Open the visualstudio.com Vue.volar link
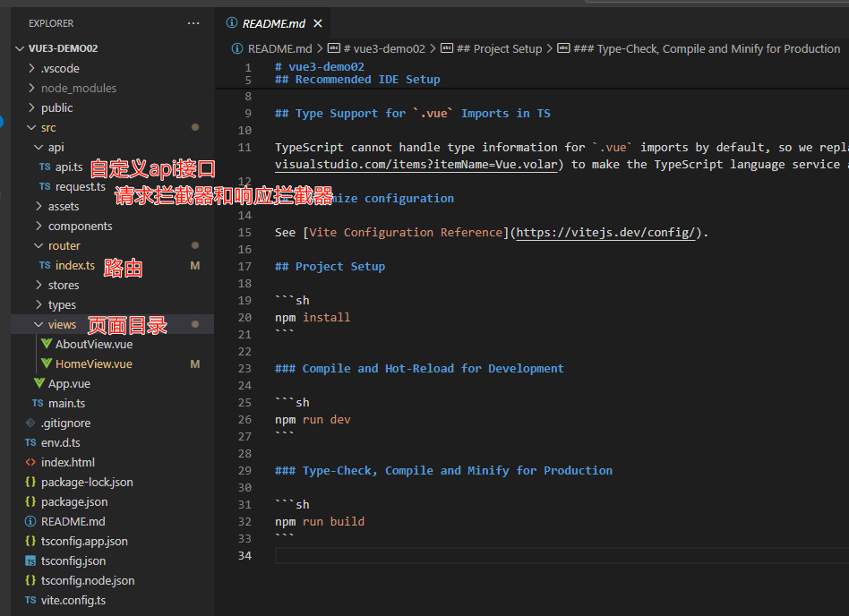 tap(416, 164)
